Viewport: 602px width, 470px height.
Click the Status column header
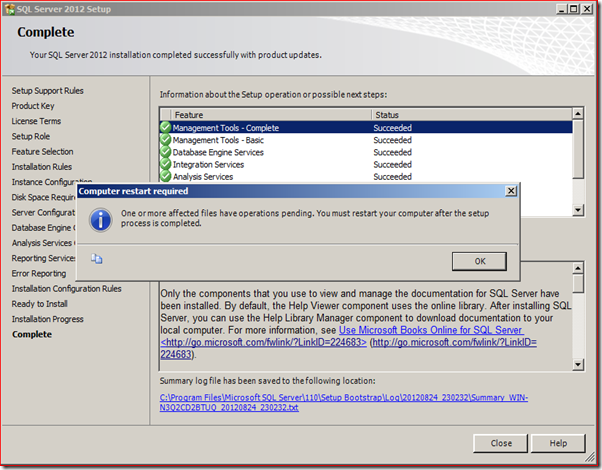[472, 115]
